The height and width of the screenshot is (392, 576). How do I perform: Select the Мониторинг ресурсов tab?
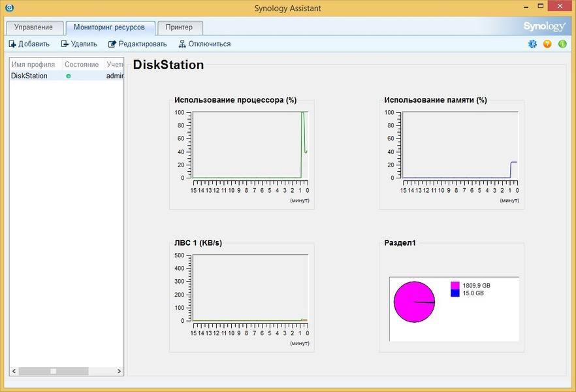point(109,27)
